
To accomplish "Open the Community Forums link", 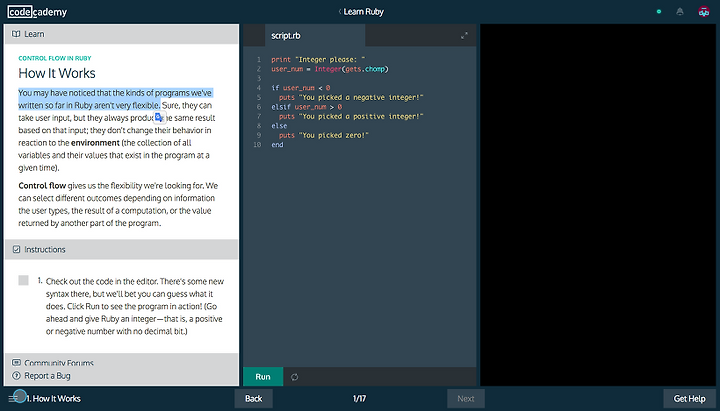I will [59, 363].
